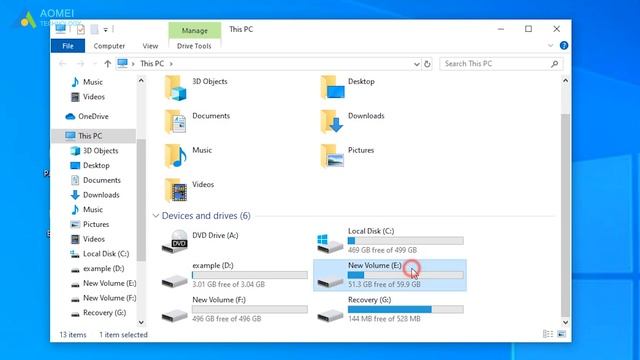Select Local Disk (C:) in navigation pane
The width and height of the screenshot is (640, 360).
coord(106,253)
